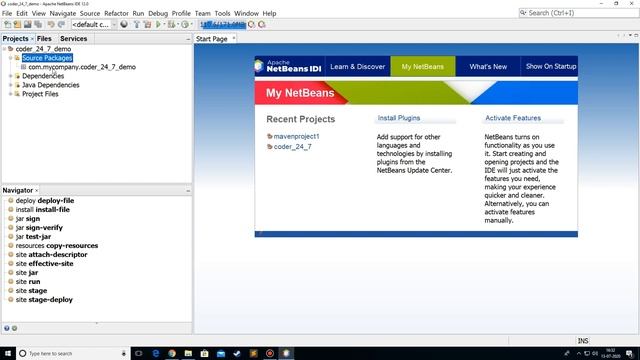
Task: Open the Navigate menu
Action: click(x=63, y=13)
